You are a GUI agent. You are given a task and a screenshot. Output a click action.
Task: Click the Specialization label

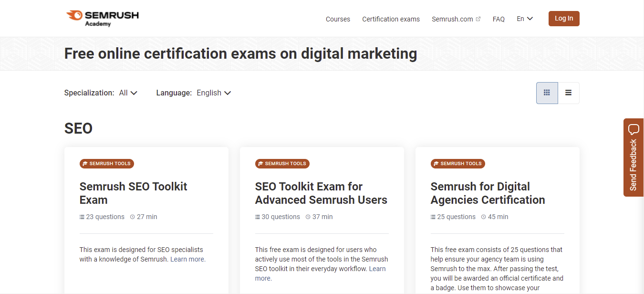click(89, 93)
